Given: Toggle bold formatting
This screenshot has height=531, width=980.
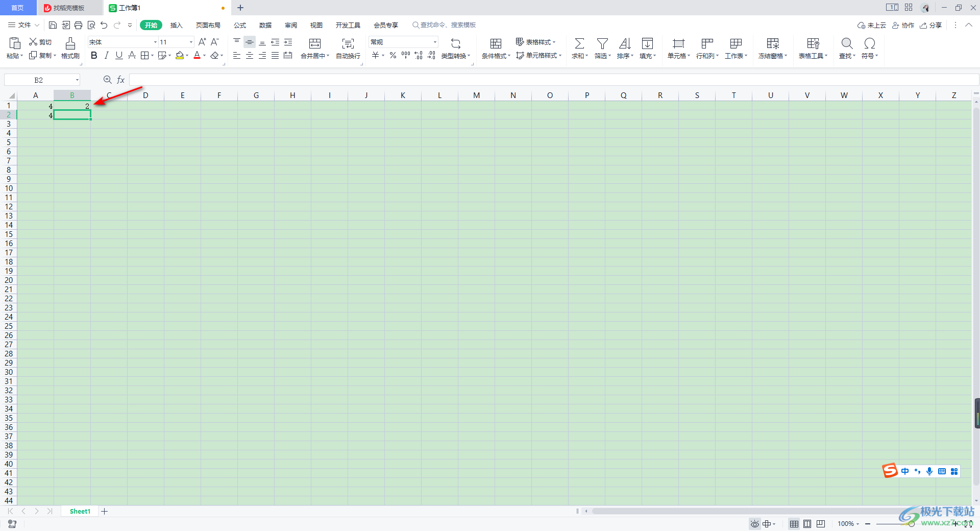Looking at the screenshot, I should click(x=94, y=55).
